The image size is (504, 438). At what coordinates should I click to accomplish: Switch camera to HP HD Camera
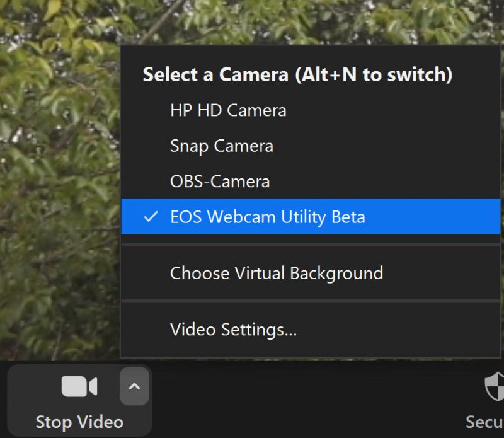pos(228,110)
